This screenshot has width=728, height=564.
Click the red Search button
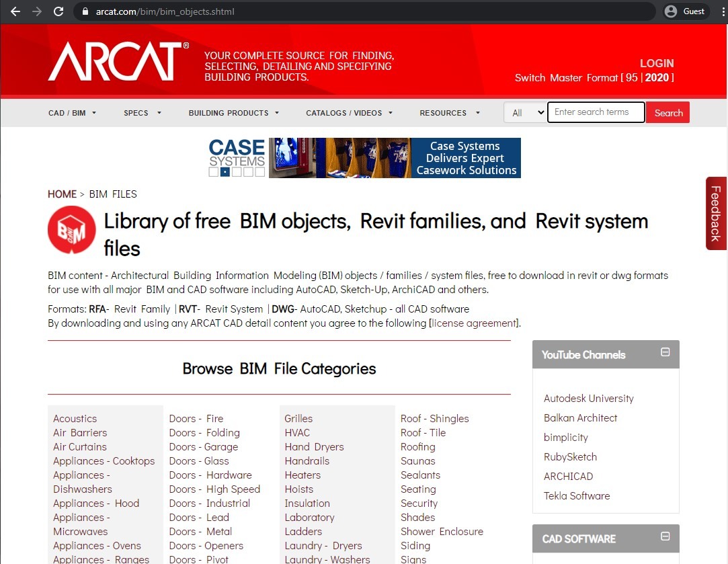(668, 112)
